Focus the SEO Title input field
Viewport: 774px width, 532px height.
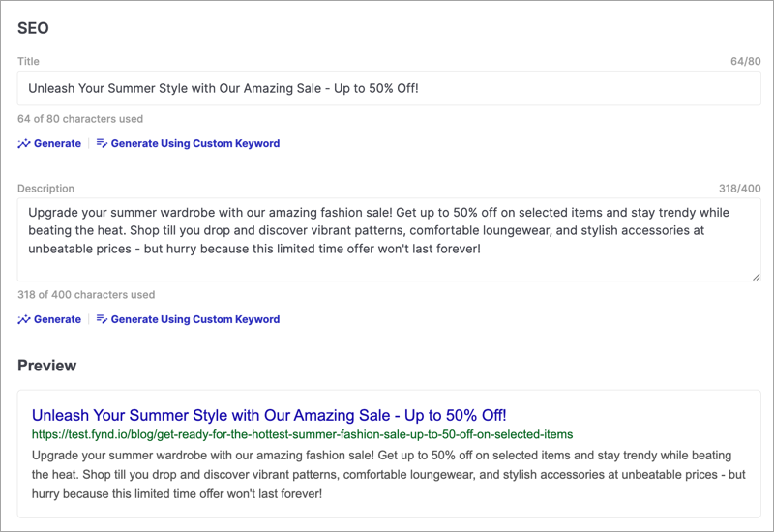(x=389, y=88)
